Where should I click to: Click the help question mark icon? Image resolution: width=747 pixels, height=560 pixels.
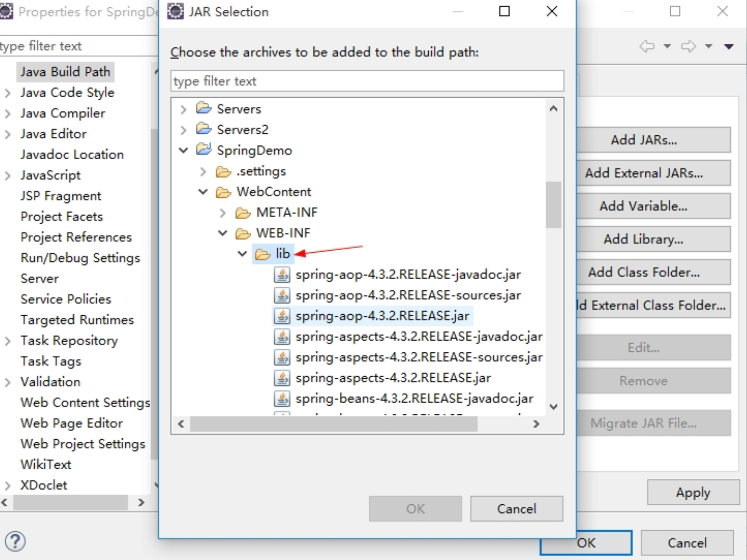[x=14, y=541]
